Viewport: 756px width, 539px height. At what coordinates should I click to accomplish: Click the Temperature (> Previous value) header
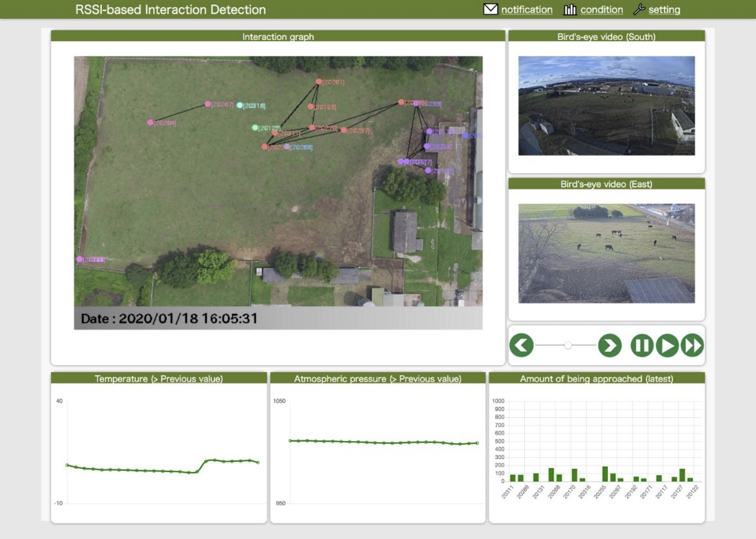pos(159,378)
